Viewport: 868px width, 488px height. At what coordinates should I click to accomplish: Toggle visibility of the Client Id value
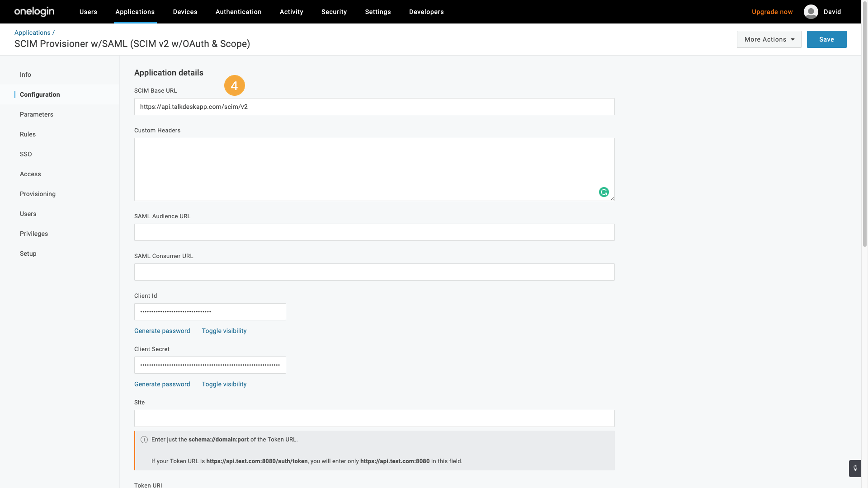pyautogui.click(x=224, y=331)
